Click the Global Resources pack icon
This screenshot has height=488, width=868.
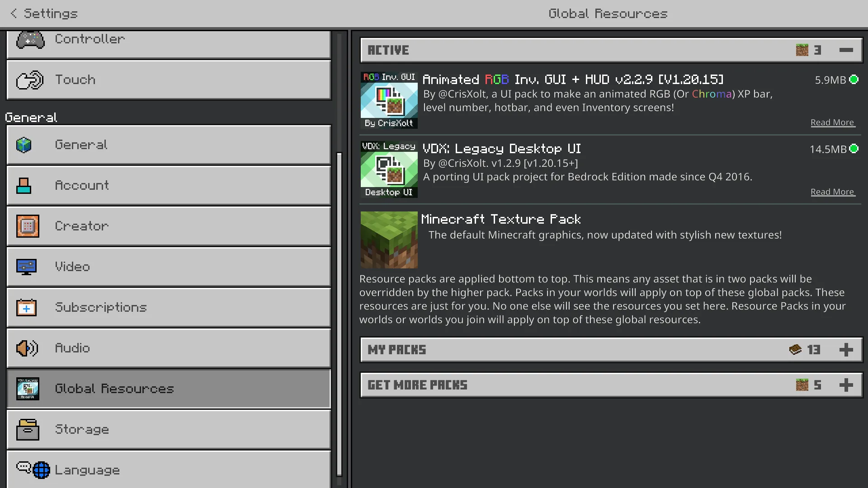(x=28, y=389)
